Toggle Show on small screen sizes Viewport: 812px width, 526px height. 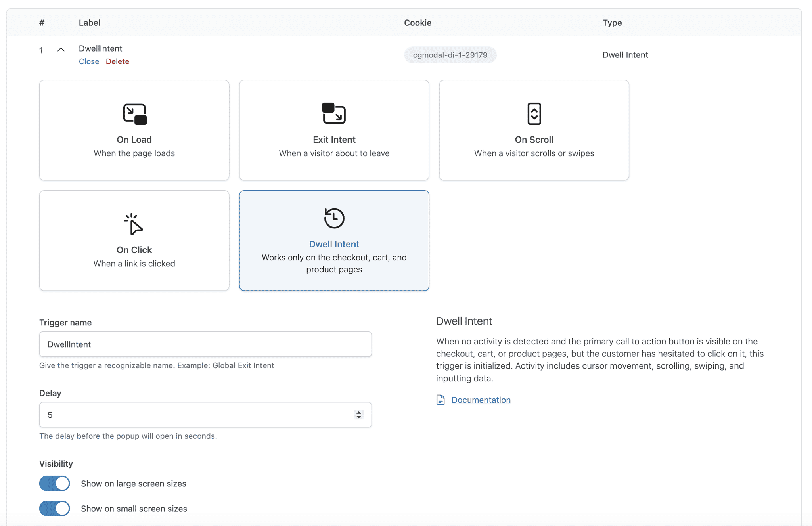pos(55,508)
